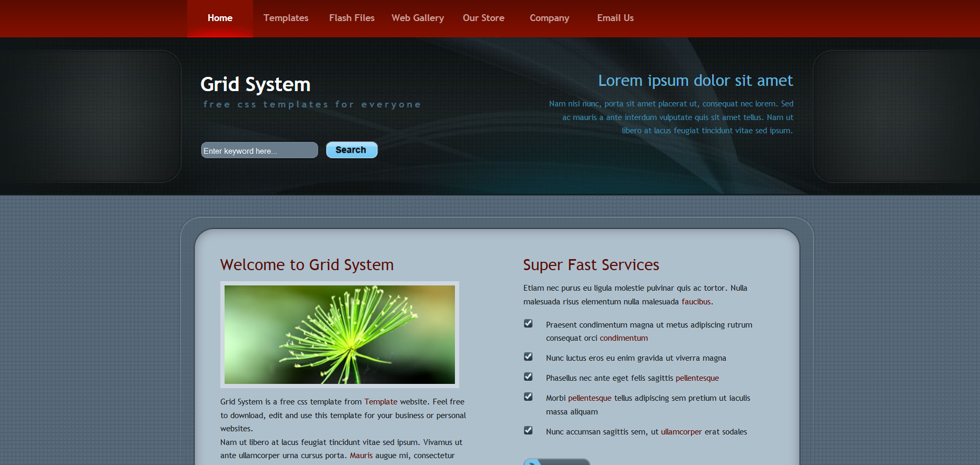Follow the "Mauris" link in the welcome paragraph

click(361, 456)
